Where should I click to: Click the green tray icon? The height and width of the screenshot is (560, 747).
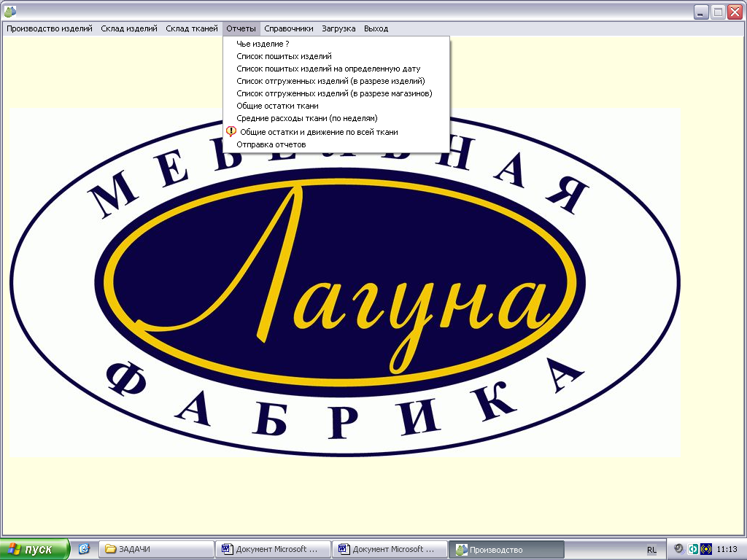693,549
